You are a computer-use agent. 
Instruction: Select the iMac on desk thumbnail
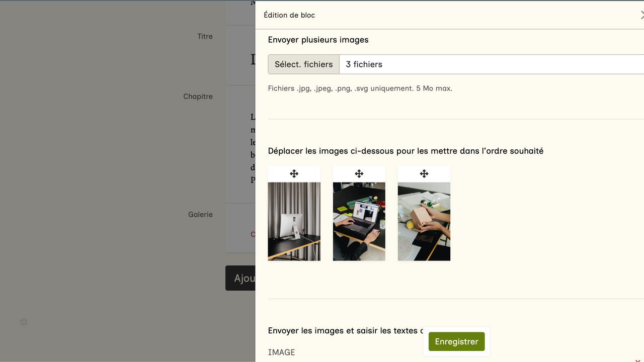[x=294, y=221]
